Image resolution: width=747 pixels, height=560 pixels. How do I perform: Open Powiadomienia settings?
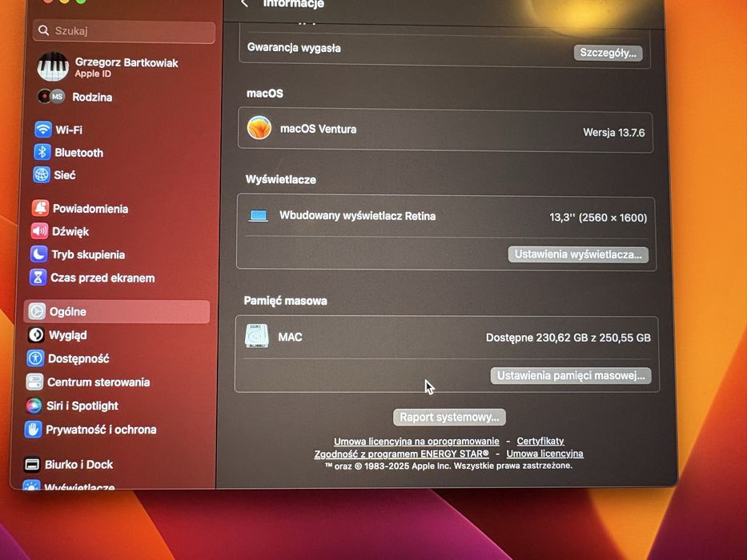pyautogui.click(x=80, y=209)
